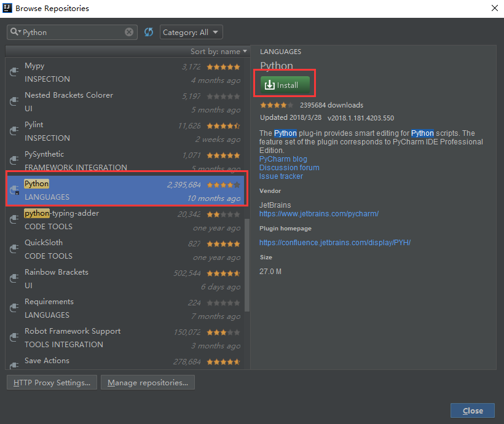
Task: Click the 502,544 download count
Action: coord(187,273)
